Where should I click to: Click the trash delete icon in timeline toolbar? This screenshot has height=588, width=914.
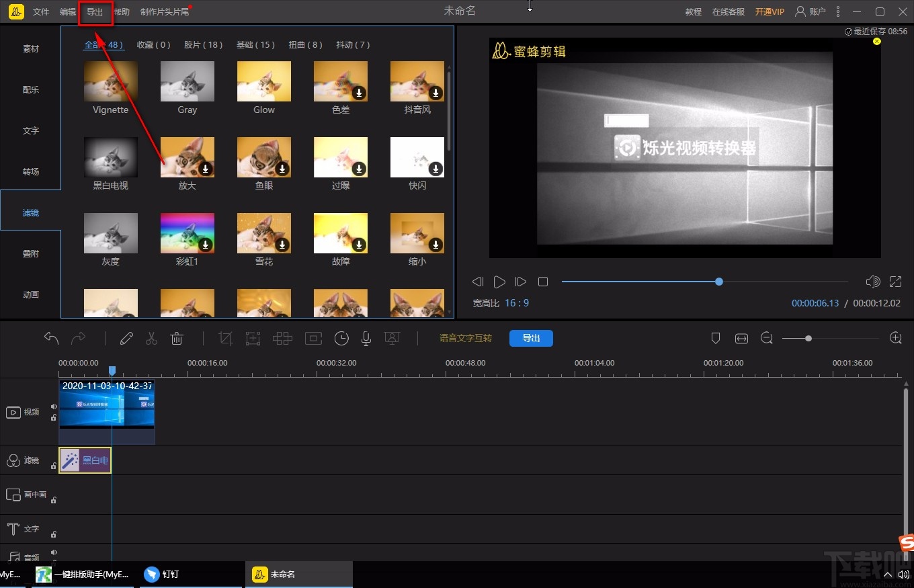(x=177, y=339)
